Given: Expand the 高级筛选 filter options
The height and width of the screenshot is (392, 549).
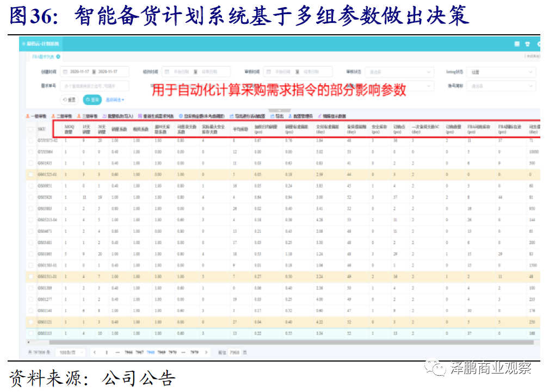Looking at the screenshot, I should (115, 99).
